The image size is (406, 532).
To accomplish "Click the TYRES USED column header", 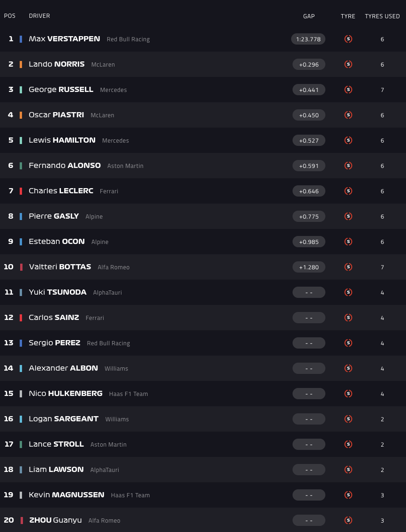I will coord(382,16).
